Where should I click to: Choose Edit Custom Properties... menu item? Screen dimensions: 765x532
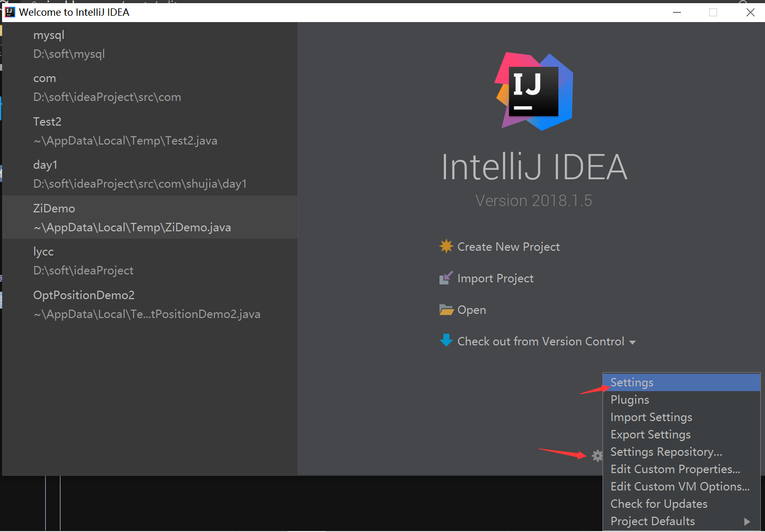[x=682, y=469]
